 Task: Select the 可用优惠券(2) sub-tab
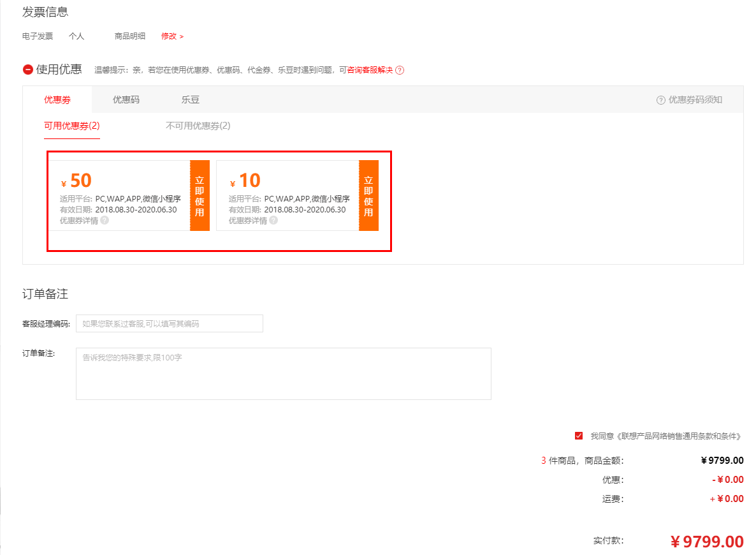tap(72, 126)
